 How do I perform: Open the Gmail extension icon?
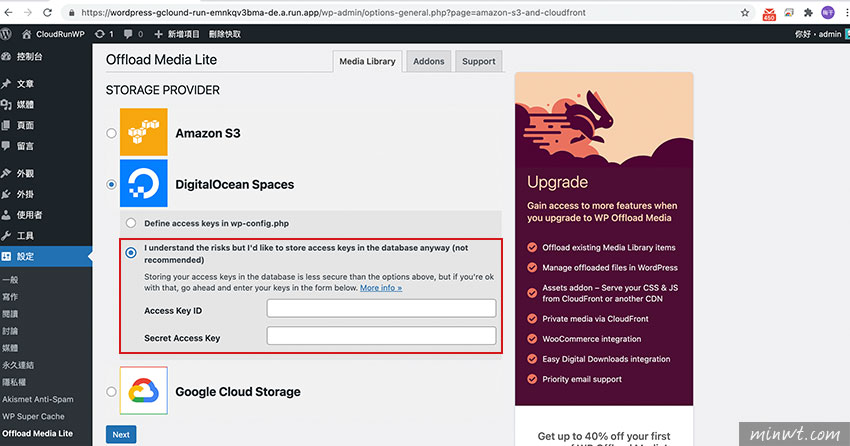(x=769, y=14)
